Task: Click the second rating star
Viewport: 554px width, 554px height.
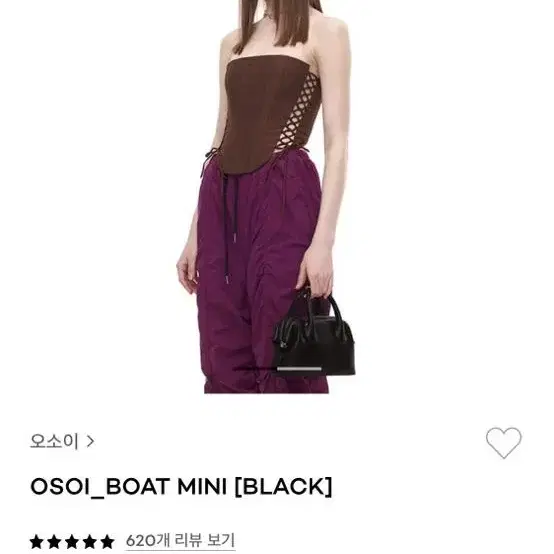Action: pyautogui.click(x=54, y=542)
